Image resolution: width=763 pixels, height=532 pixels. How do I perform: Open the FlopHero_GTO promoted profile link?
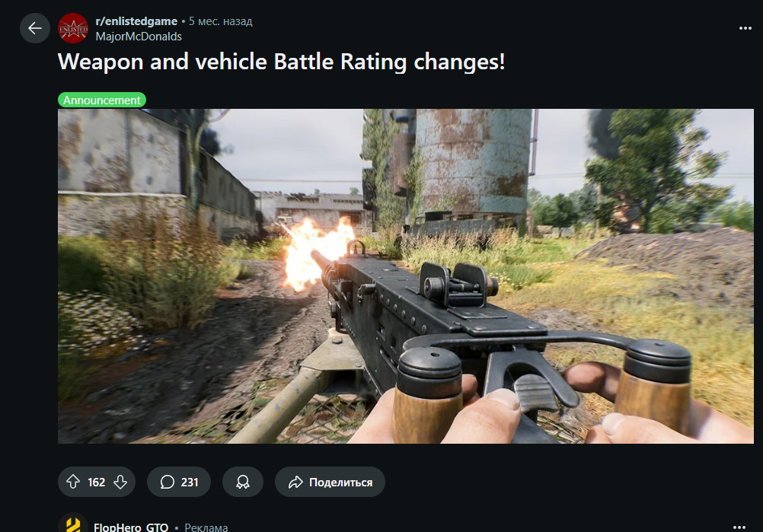click(x=131, y=527)
